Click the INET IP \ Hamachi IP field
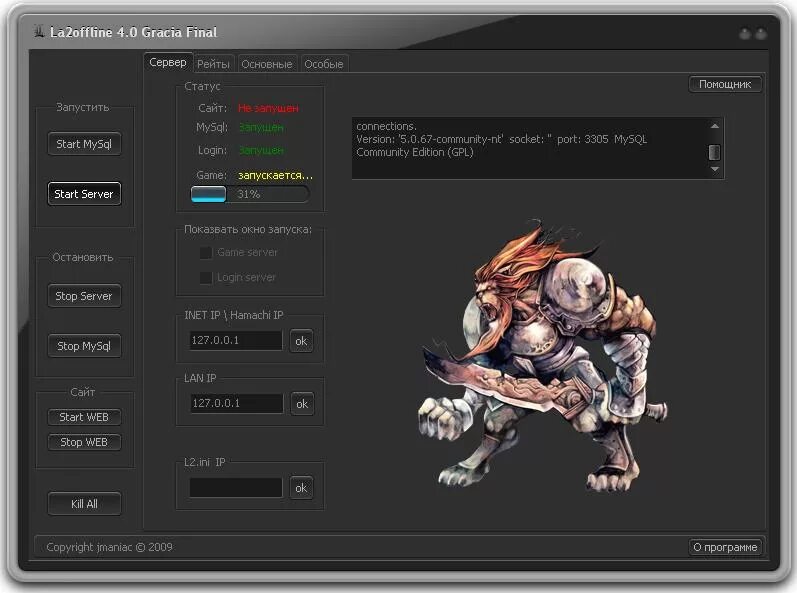Screen dimensions: 797x593 click(x=236, y=340)
